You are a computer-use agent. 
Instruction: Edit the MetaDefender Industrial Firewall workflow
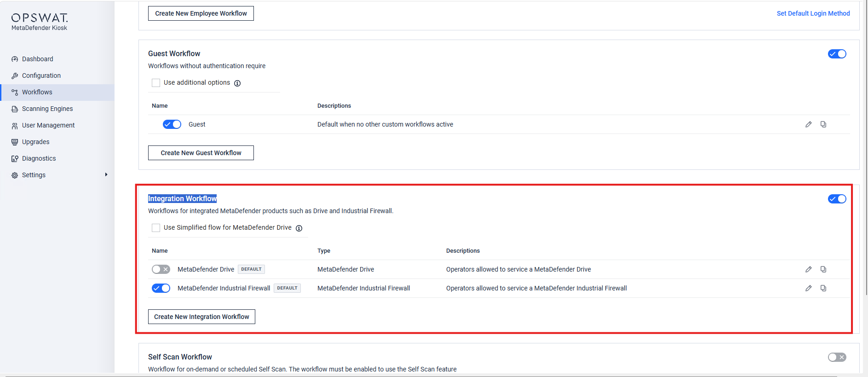pyautogui.click(x=808, y=288)
